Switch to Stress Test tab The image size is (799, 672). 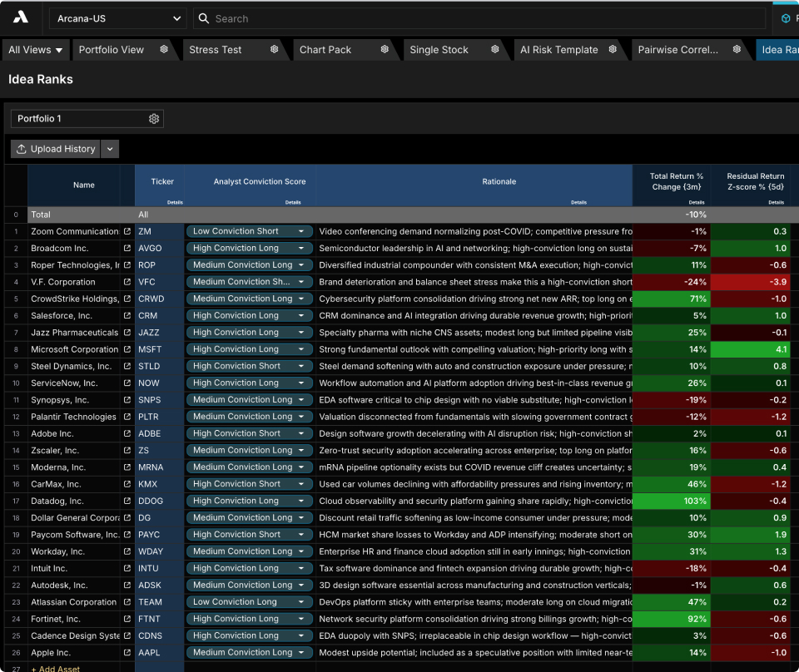point(215,50)
